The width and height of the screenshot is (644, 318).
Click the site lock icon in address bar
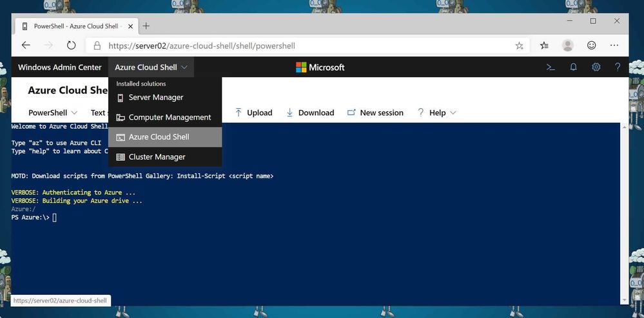point(97,46)
